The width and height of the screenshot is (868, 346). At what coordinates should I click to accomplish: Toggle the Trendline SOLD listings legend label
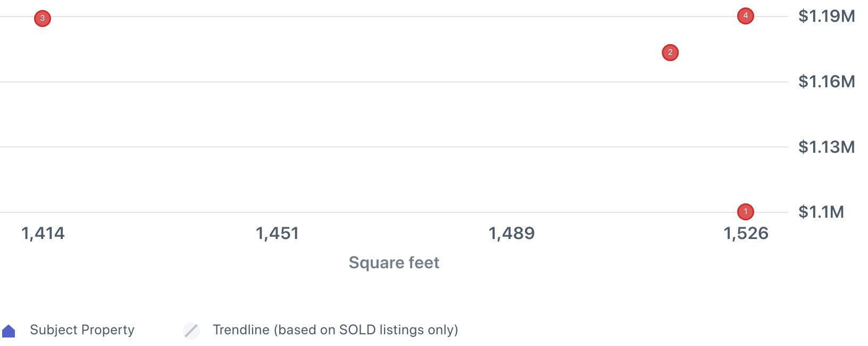click(335, 330)
